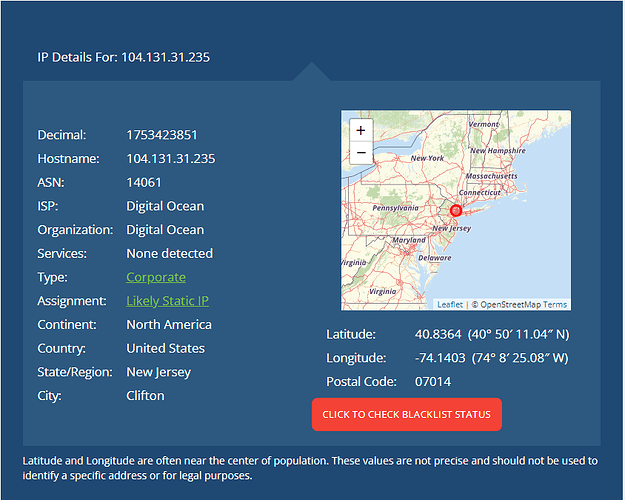Zoom out on the map with minus button

361,153
